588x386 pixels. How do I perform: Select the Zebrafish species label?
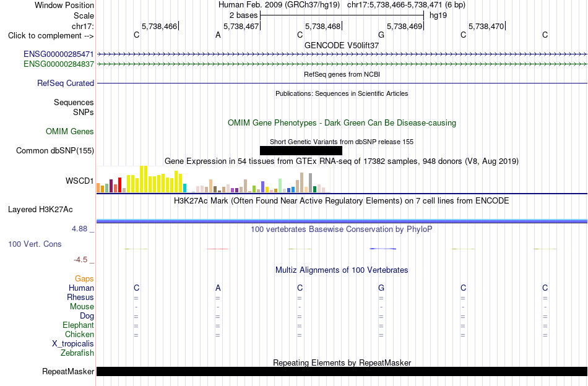(x=77, y=353)
